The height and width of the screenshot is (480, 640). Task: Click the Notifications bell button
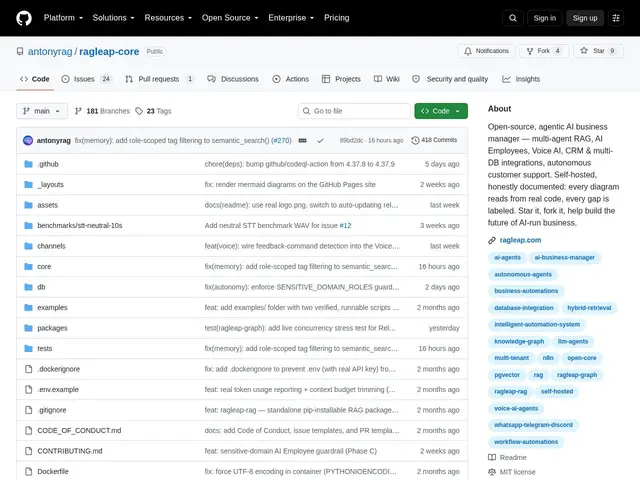click(x=487, y=51)
